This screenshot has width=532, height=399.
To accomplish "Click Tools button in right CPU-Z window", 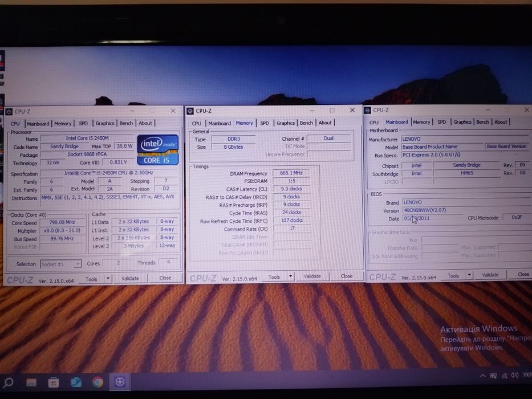I will point(453,275).
